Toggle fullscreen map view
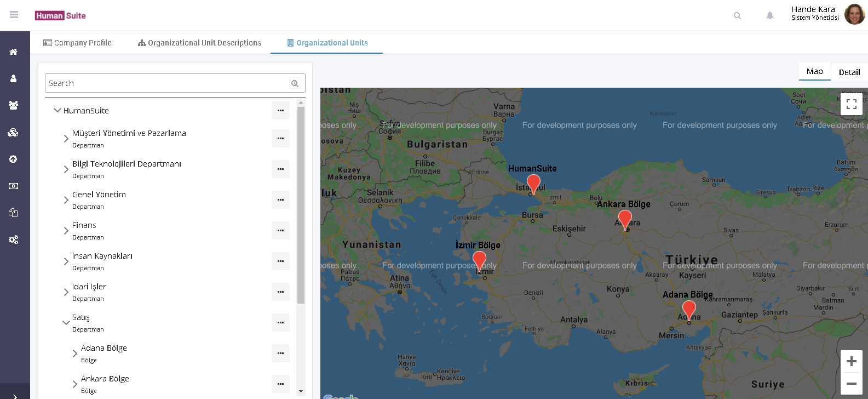Screen dimensions: 868x399 pyautogui.click(x=851, y=104)
